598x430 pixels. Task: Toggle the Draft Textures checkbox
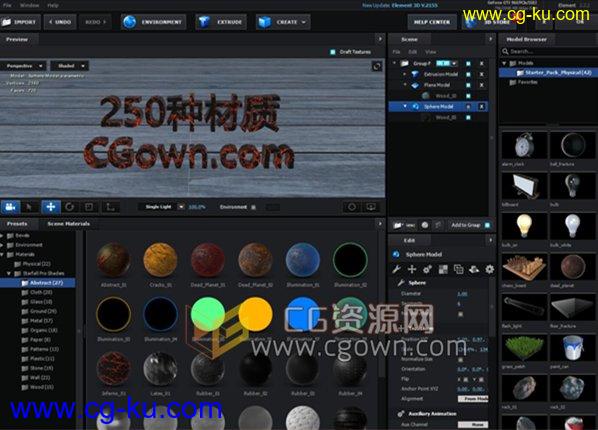pos(333,52)
